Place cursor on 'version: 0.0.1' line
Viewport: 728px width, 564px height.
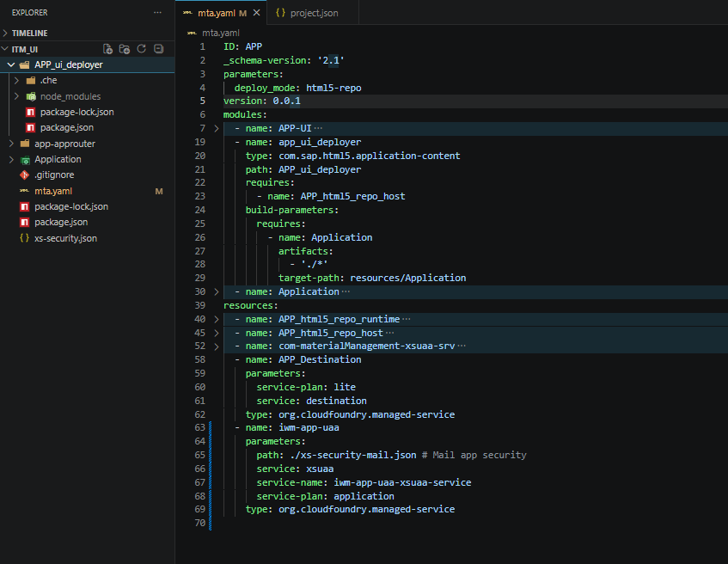coord(262,101)
